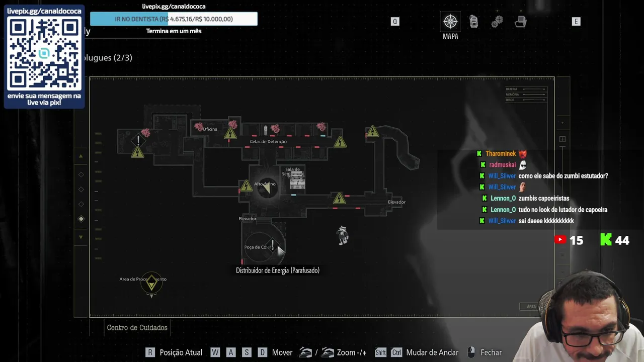Click the Zoom -/+ hint label

click(x=352, y=352)
